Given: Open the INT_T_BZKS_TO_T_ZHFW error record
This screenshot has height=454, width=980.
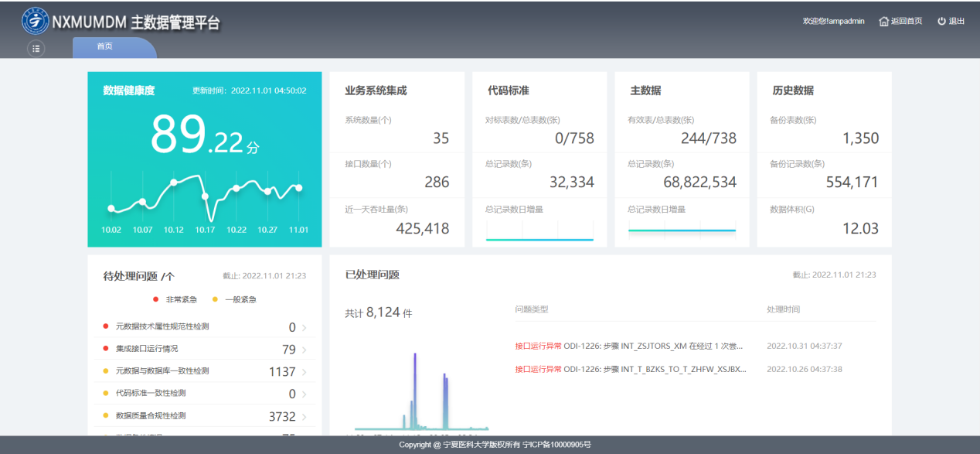Looking at the screenshot, I should 630,369.
